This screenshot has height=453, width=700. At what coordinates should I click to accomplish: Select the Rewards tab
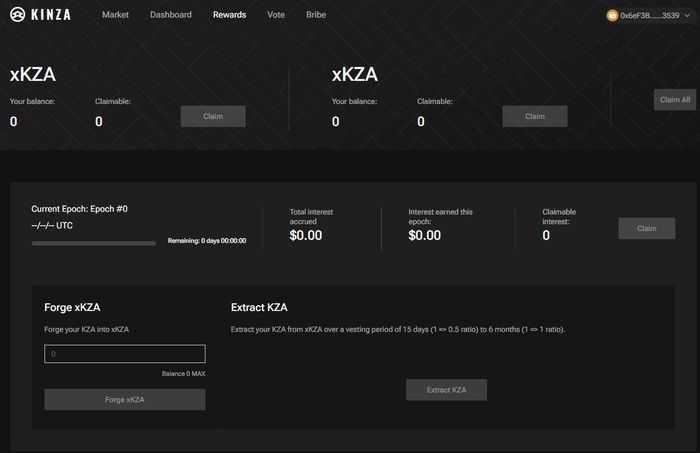[229, 15]
